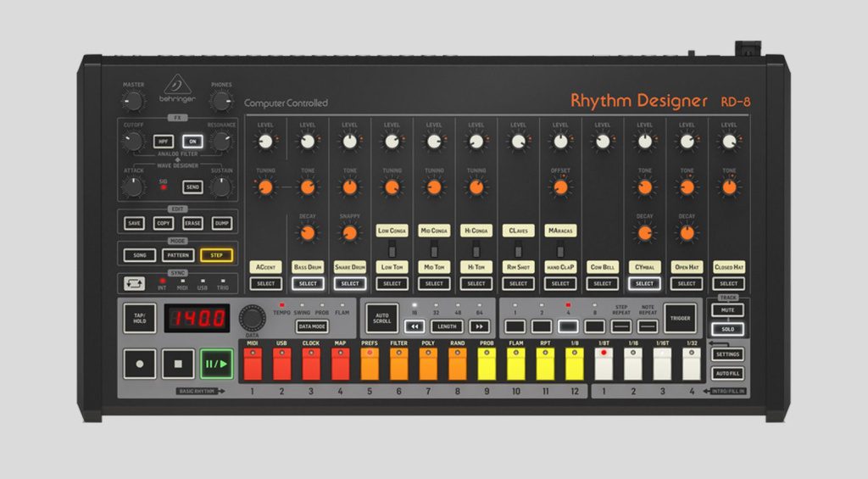Toggle the track SOLO button
The image size is (868, 479).
(x=728, y=329)
